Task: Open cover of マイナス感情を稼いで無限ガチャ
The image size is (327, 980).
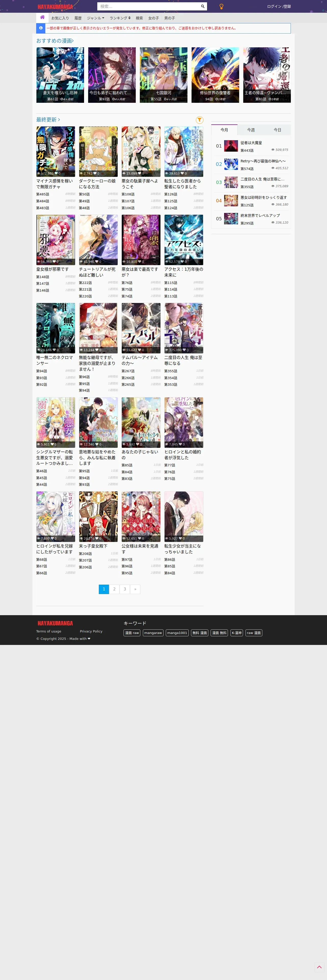Action: 56,151
